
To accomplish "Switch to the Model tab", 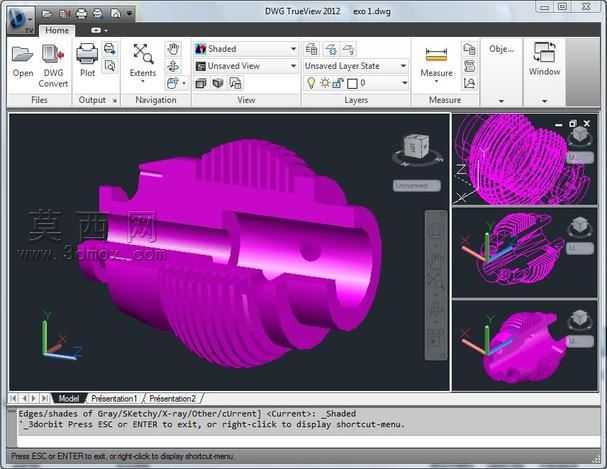I will [x=69, y=398].
